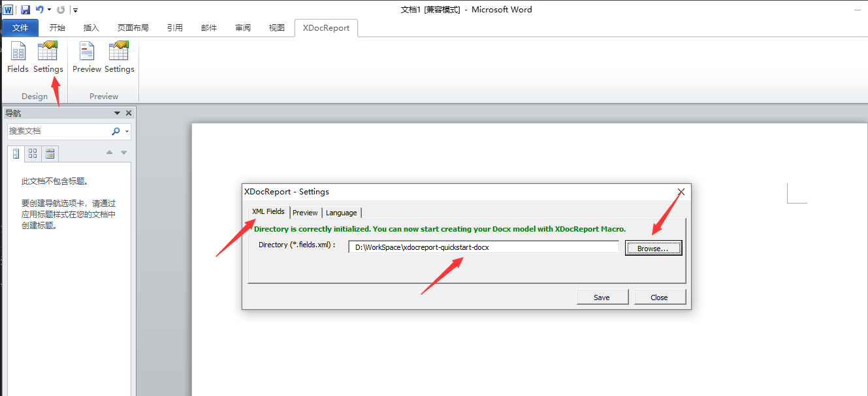Image resolution: width=868 pixels, height=396 pixels.
Task: Open navigation pane options dropdown arrow
Action: pyautogui.click(x=117, y=114)
